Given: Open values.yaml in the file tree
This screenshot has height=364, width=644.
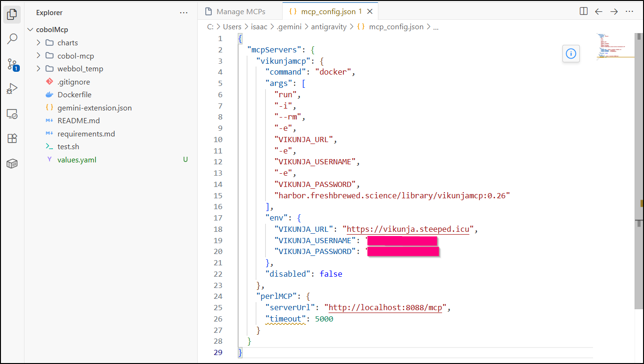Looking at the screenshot, I should (x=77, y=160).
